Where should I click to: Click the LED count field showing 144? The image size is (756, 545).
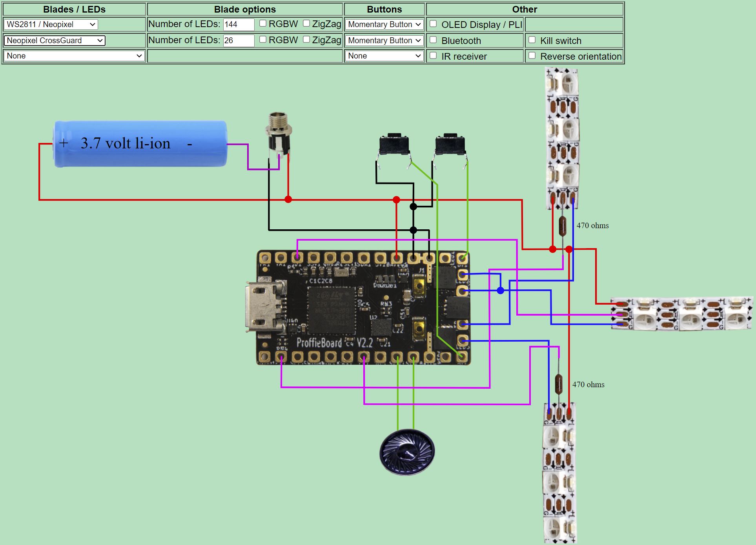pyautogui.click(x=238, y=24)
